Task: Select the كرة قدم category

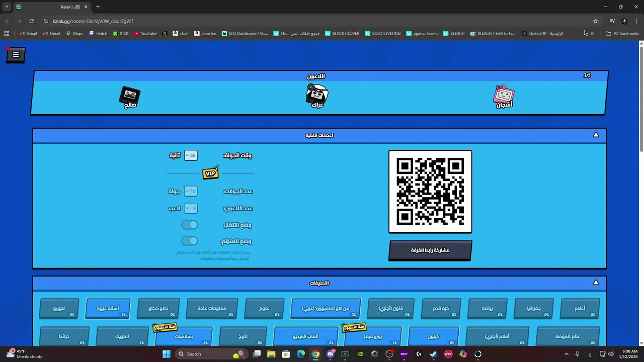Action: [441, 309]
